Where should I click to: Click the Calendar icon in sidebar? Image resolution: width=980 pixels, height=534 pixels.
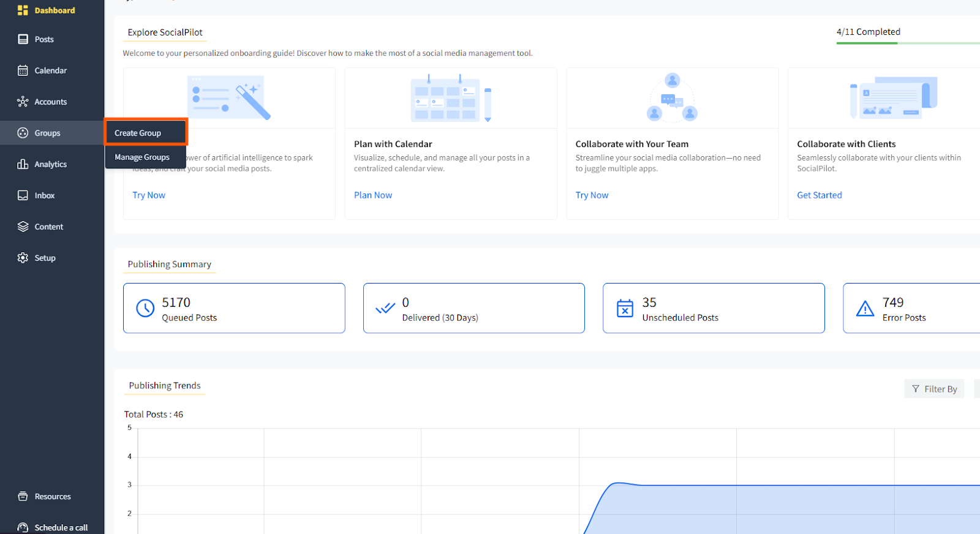click(23, 70)
